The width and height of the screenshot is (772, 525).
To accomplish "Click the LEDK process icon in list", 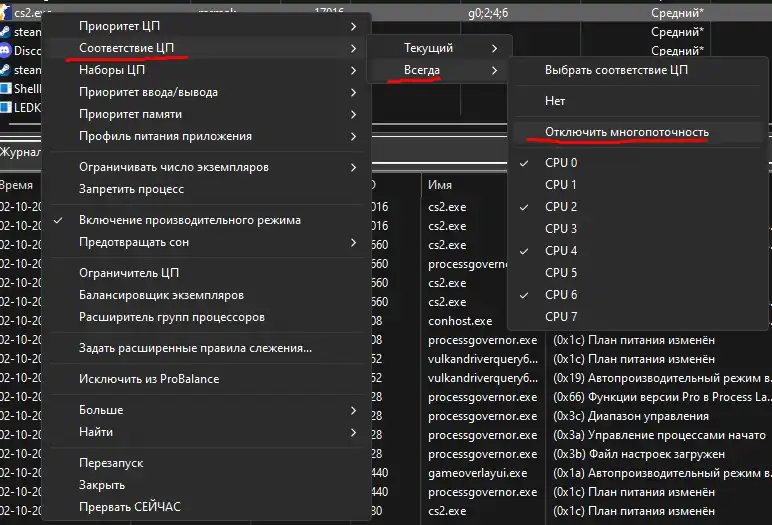I will [6, 107].
